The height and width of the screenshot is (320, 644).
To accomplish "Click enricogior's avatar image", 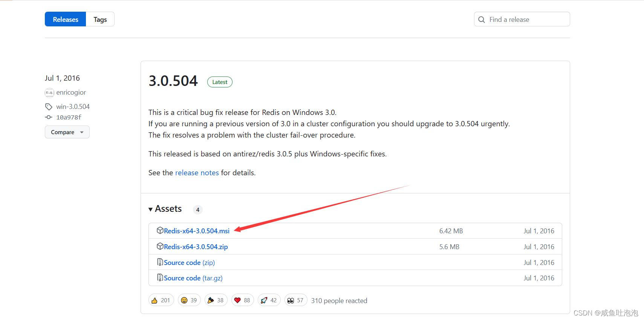I will coord(49,93).
